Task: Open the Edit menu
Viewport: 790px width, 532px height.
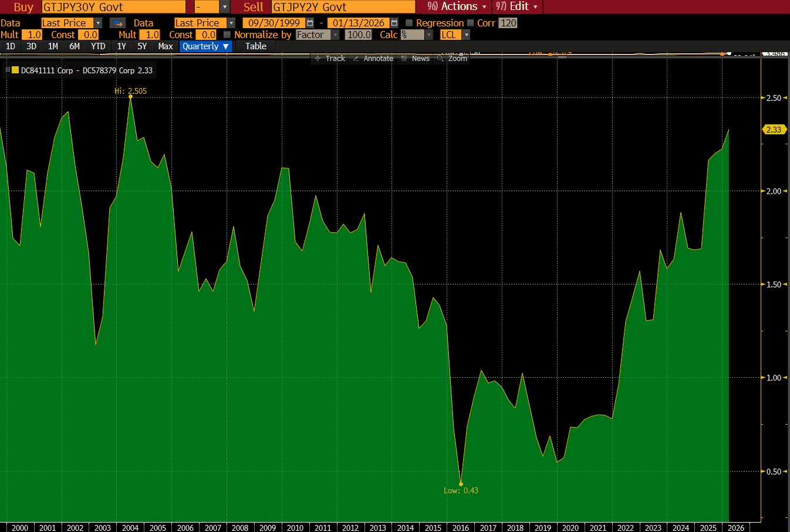Action: (x=517, y=6)
